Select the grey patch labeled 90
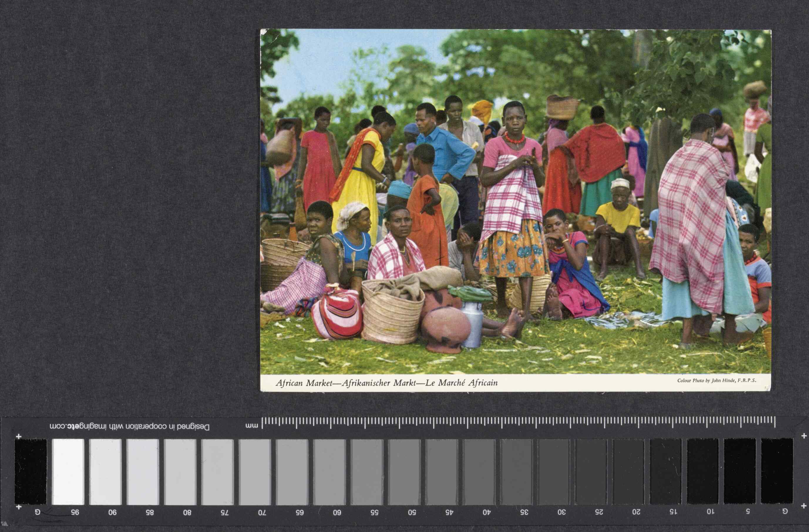Screen dimensions: 809x532 point(105,472)
